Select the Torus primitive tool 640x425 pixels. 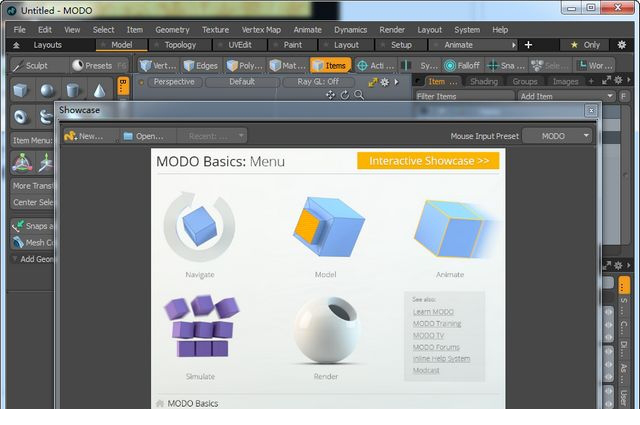coord(21,117)
